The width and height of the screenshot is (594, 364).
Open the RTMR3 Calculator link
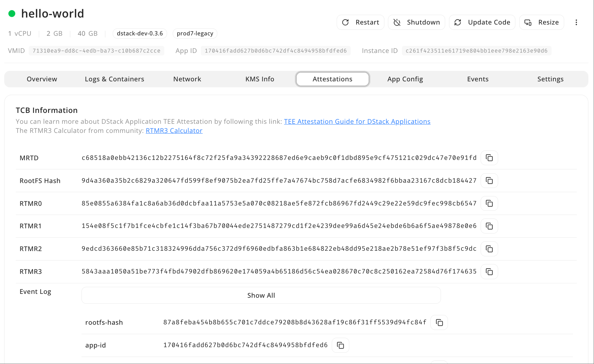174,130
